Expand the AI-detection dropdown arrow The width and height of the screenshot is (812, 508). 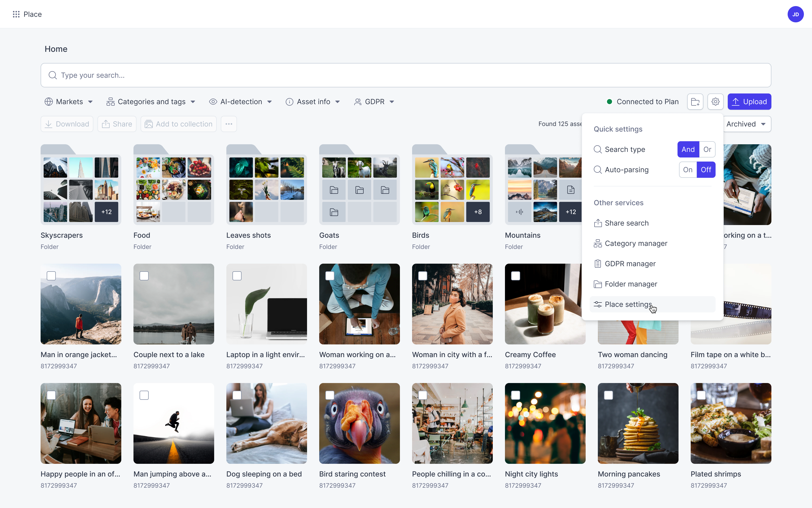pos(269,102)
